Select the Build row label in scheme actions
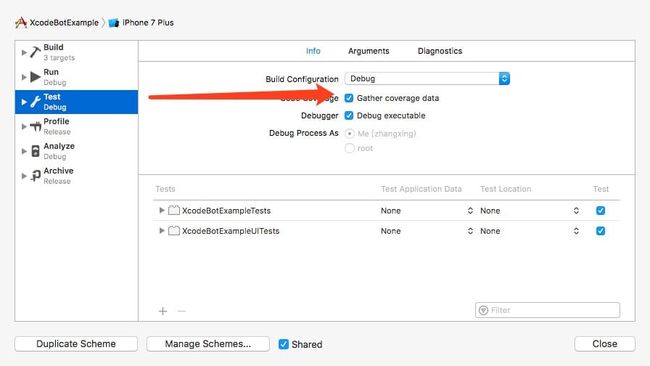The width and height of the screenshot is (650, 366). pos(53,47)
